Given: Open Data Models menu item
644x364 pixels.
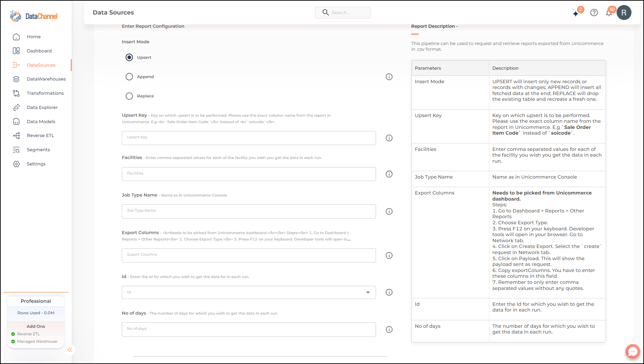Looking at the screenshot, I should (x=41, y=121).
